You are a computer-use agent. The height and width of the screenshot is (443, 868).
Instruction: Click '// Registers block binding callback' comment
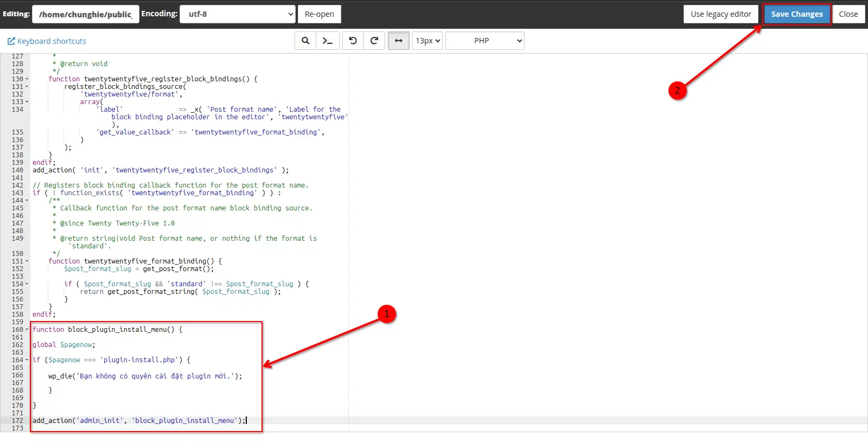pos(170,185)
